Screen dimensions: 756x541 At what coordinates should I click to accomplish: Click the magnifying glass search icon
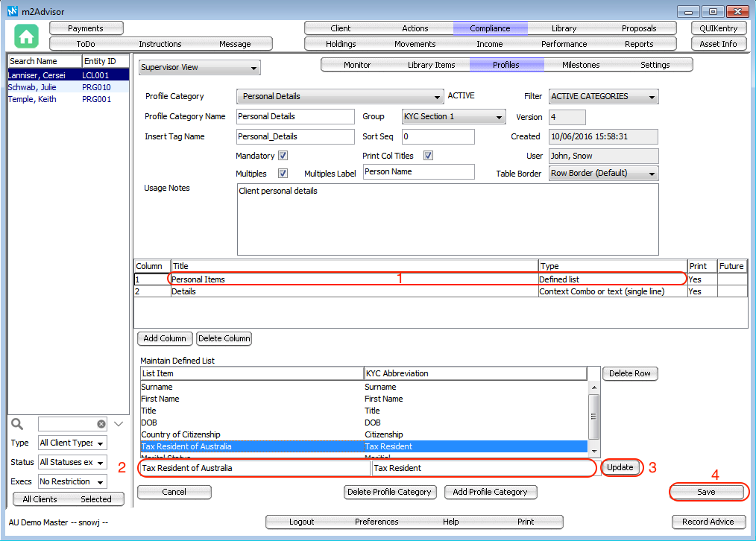pos(18,424)
